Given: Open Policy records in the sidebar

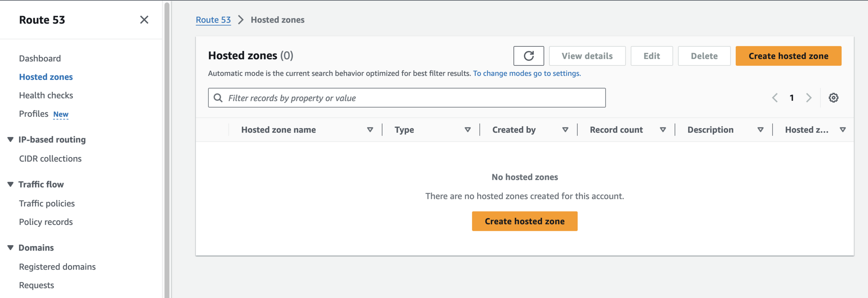Looking at the screenshot, I should pos(46,222).
